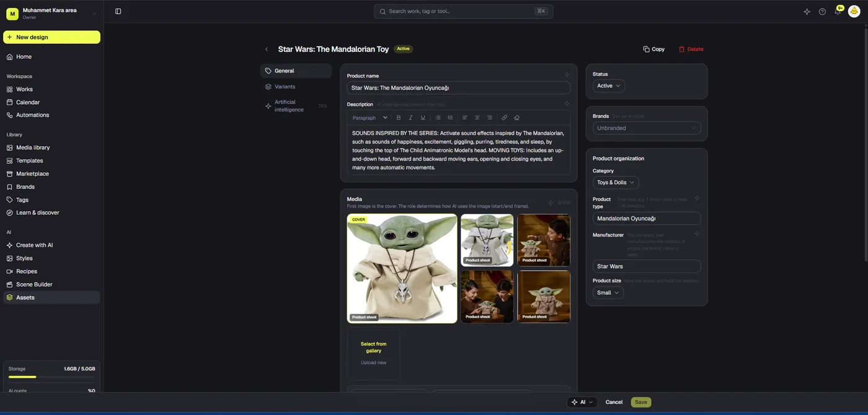Open the Category dropdown Toys & Dolls
868x415 pixels.
[x=616, y=183]
